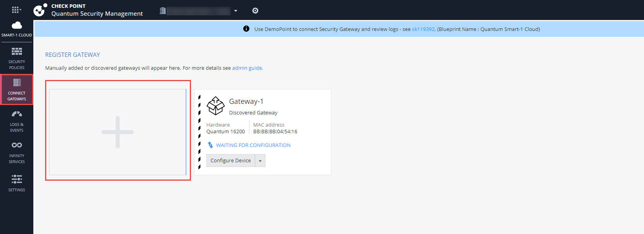
Task: Click the Check Point logo icon
Action: tap(40, 10)
